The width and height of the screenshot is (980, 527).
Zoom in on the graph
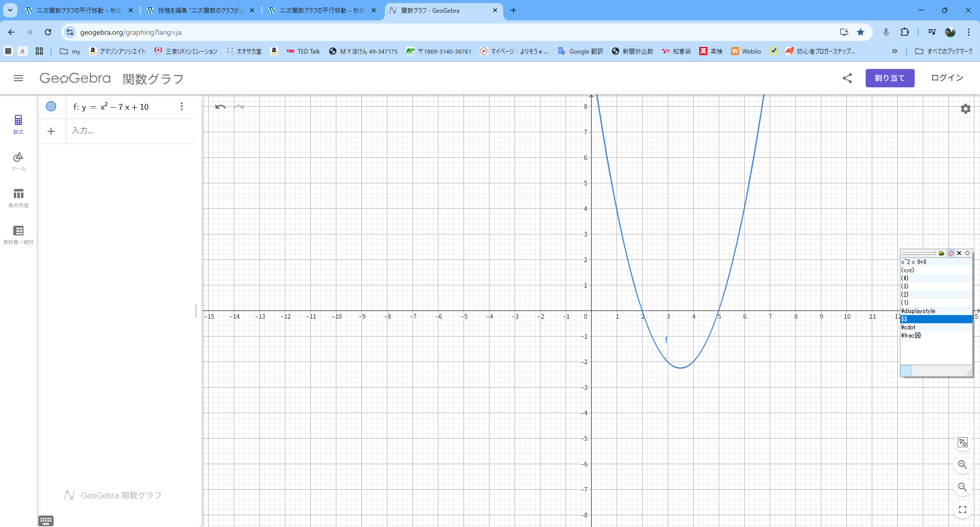coord(962,465)
